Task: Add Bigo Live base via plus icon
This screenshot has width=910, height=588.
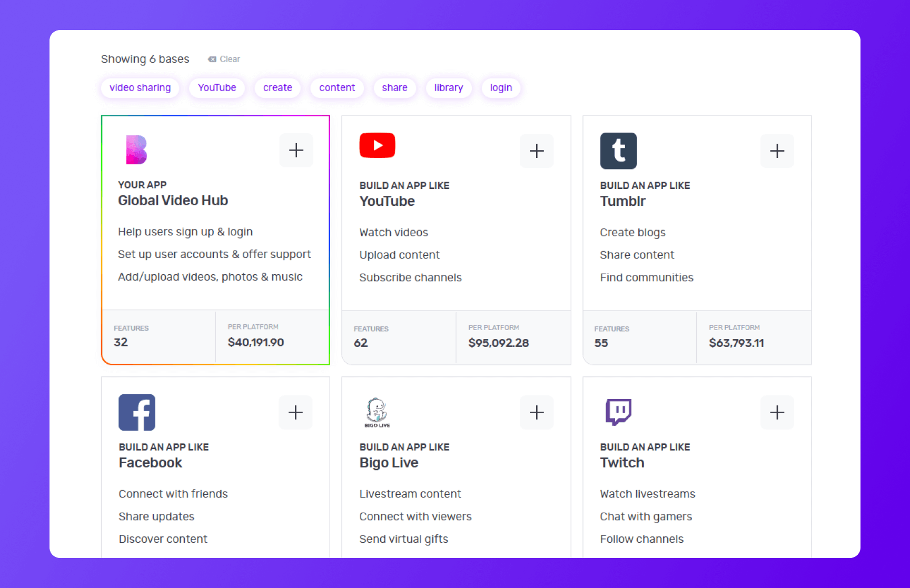Action: (x=537, y=412)
